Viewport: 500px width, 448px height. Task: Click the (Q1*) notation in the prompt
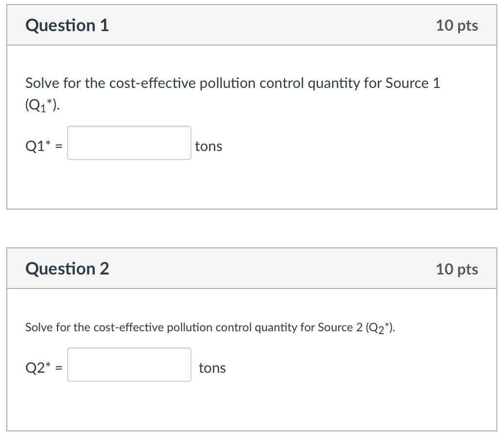tap(41, 104)
